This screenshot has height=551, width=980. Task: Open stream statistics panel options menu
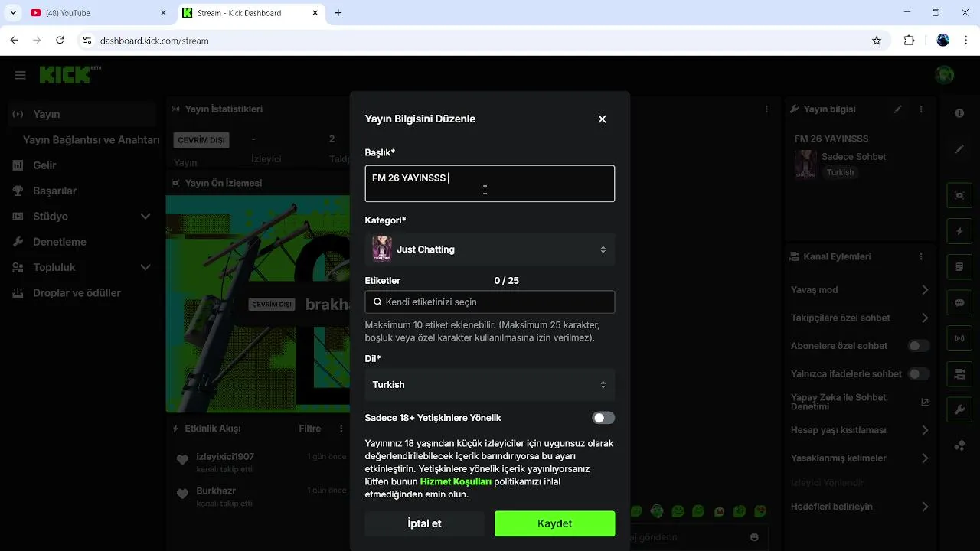pos(766,109)
